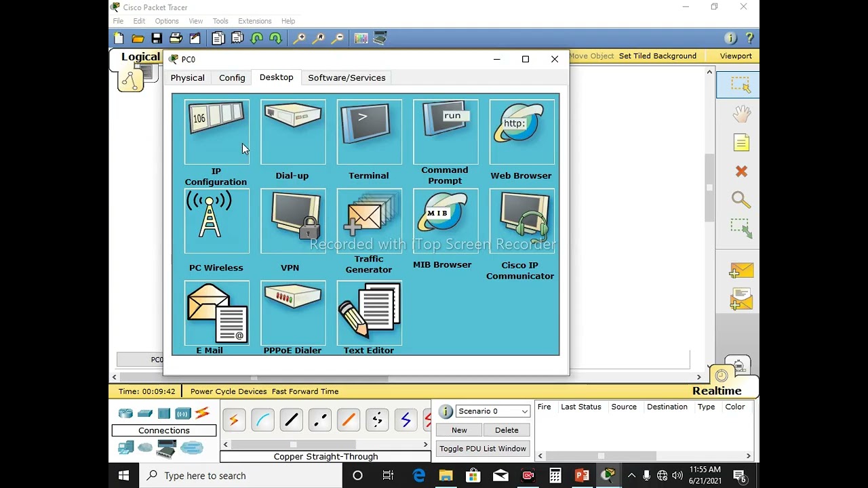Click the Open file folder icon
The height and width of the screenshot is (488, 868).
(138, 39)
